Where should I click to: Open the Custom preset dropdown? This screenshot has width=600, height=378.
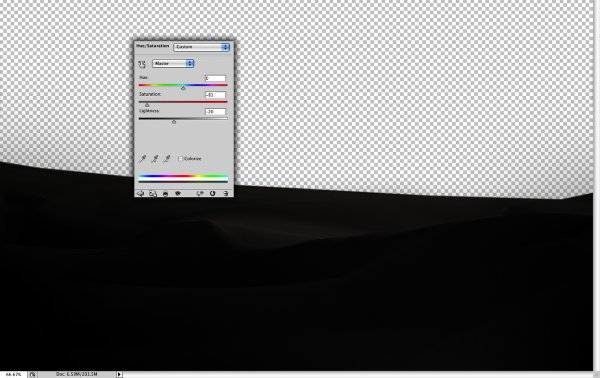pos(202,47)
